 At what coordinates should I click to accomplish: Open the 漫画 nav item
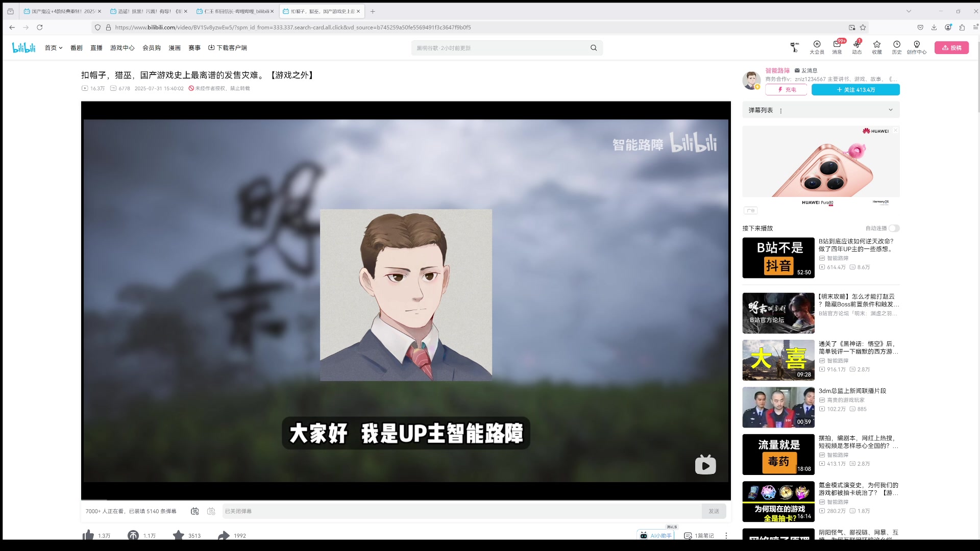[175, 48]
